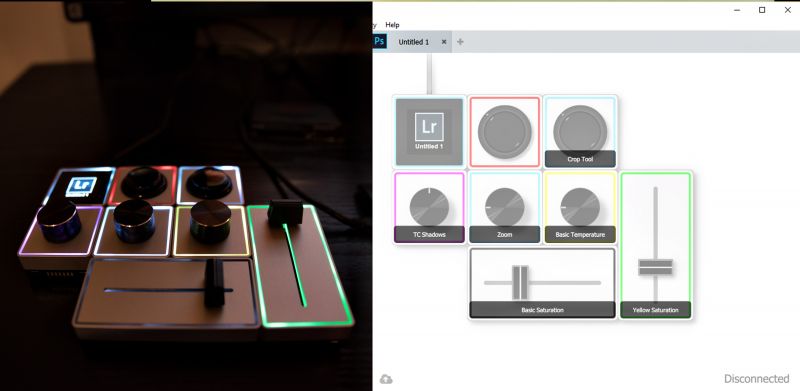Open the Help menu
800x391 pixels.
(x=392, y=25)
